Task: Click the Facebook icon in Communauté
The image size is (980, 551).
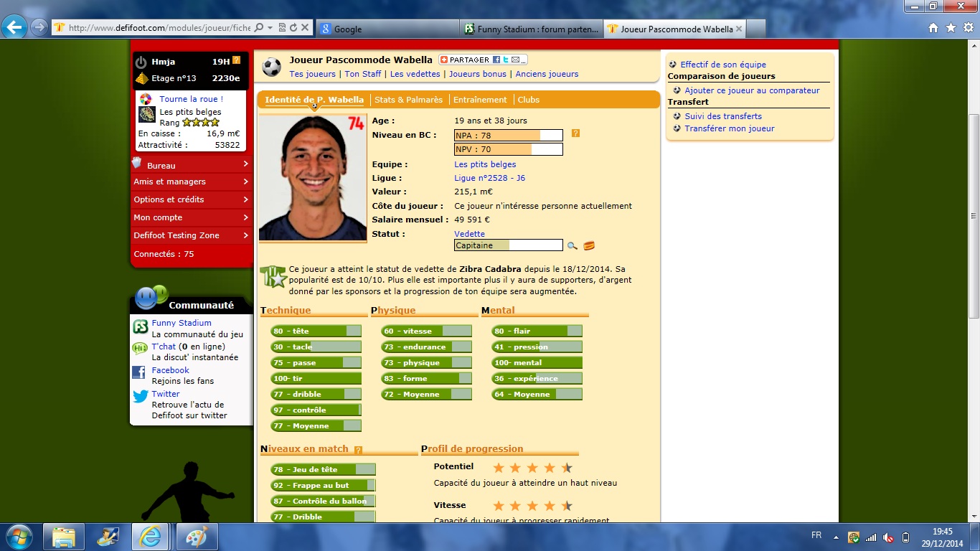Action: point(139,372)
